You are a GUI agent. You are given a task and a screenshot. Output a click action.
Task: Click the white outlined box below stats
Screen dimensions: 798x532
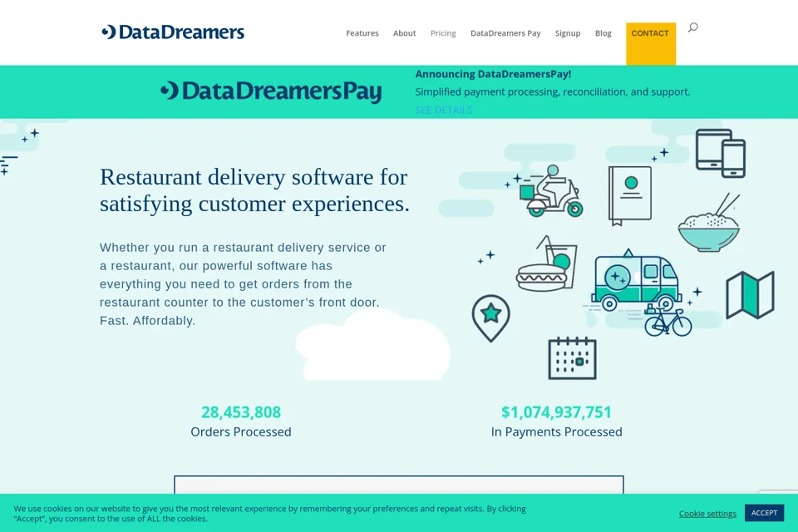point(399,485)
